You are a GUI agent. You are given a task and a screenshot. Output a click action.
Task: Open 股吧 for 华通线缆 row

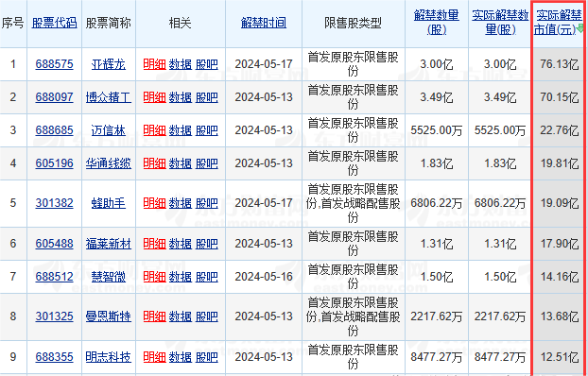pos(207,163)
